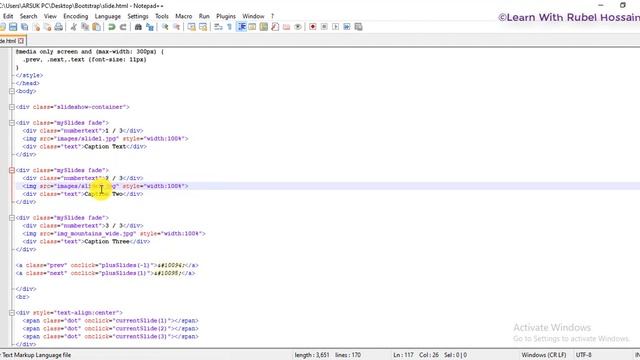Save current recorded macro icon
The width and height of the screenshot is (640, 360).
[358, 27]
